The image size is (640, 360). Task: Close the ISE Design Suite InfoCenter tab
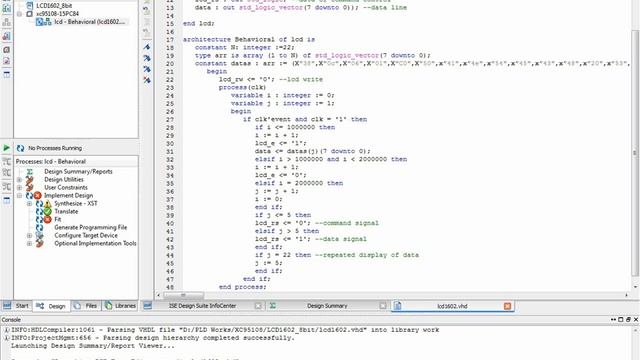tap(258, 306)
